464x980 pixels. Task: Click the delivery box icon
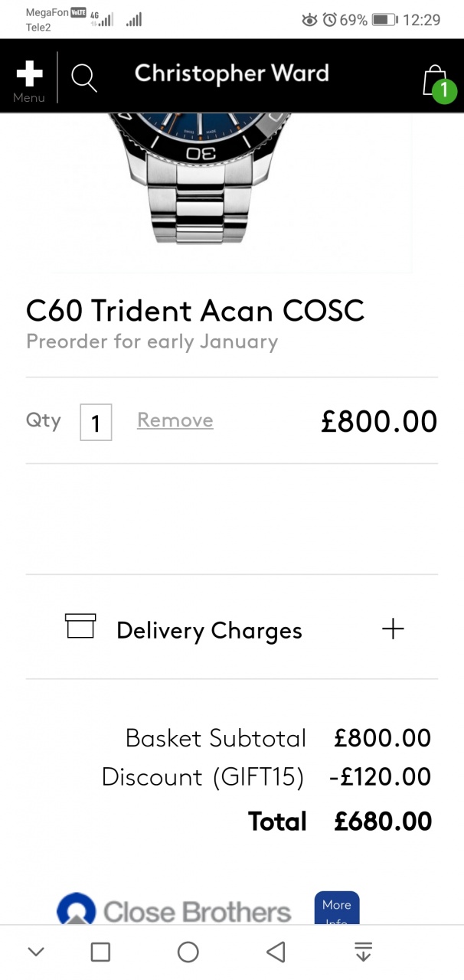point(80,626)
